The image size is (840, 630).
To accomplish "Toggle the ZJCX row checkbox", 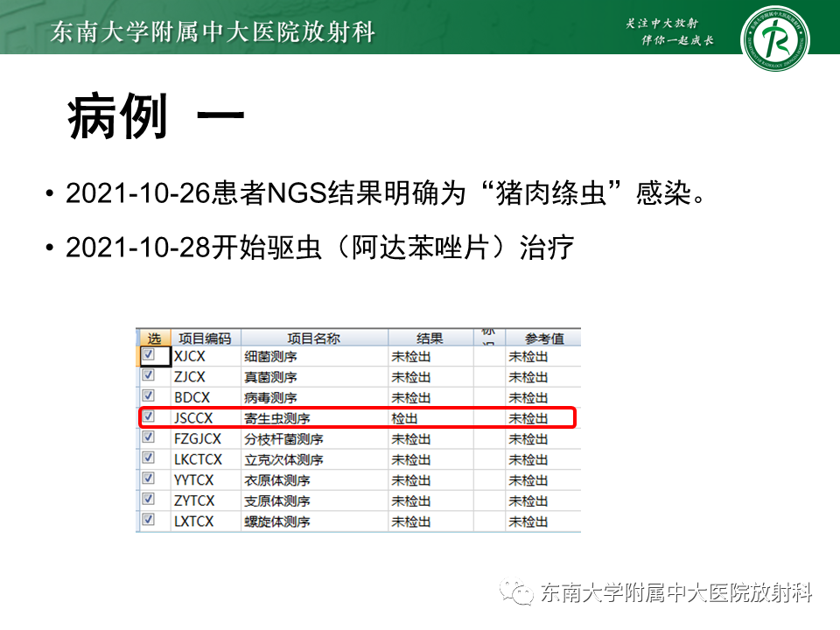I will pos(149,375).
